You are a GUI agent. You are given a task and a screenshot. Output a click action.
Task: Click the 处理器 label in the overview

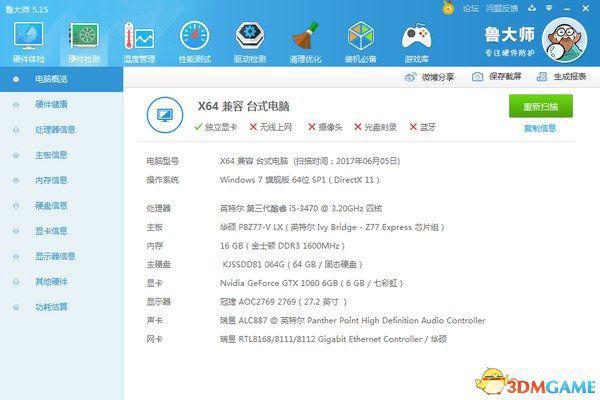158,209
